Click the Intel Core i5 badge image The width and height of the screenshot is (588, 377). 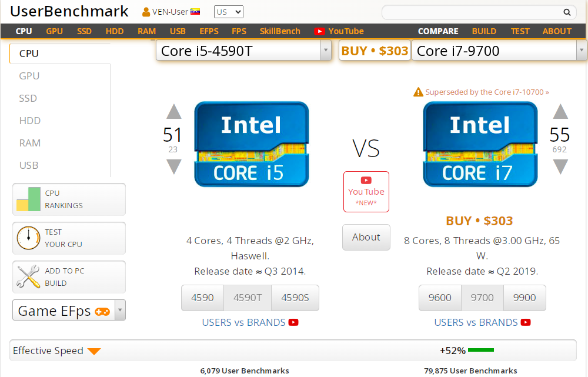tap(252, 144)
